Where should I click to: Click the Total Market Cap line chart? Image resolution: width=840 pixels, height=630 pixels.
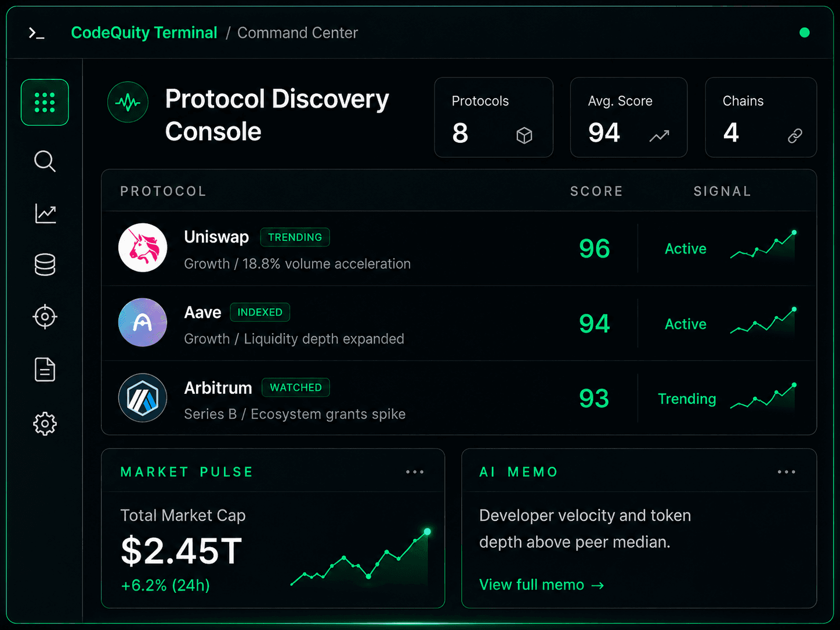360,557
